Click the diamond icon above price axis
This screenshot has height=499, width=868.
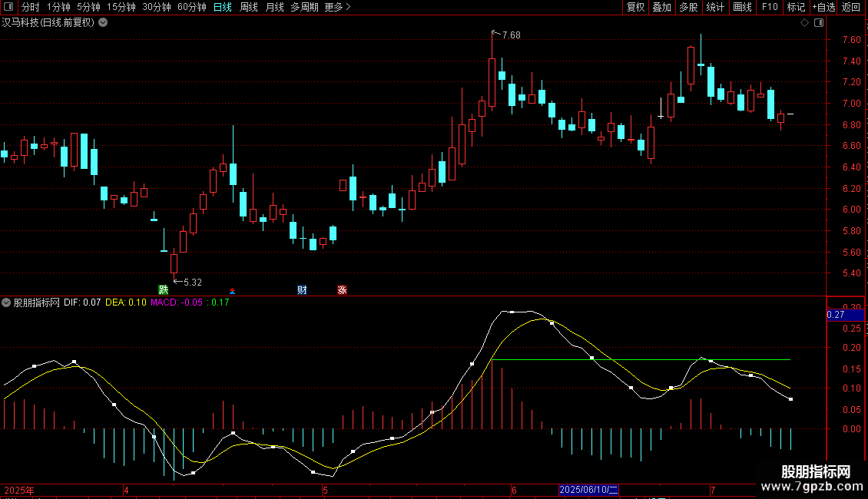(805, 23)
